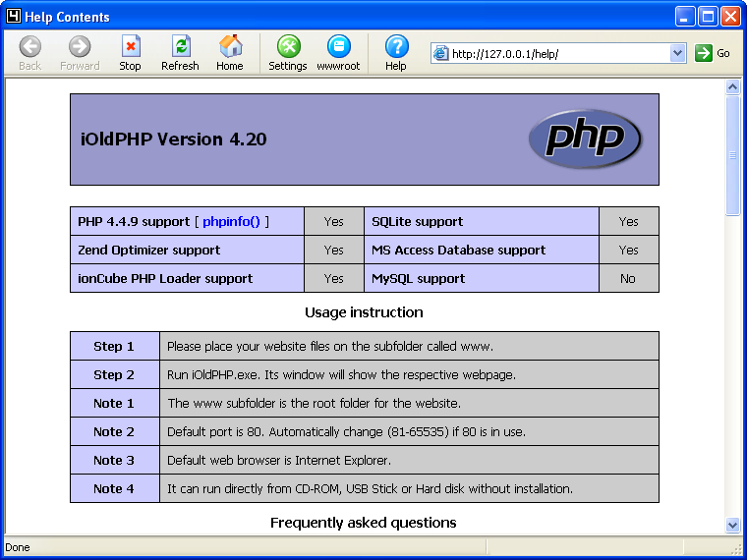Open the Settings toolbar icon
747x560 pixels.
[x=288, y=47]
